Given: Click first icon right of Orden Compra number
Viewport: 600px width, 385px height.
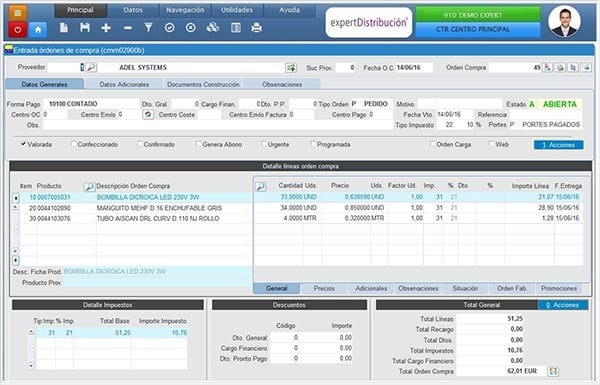Looking at the screenshot, I should click(x=548, y=67).
